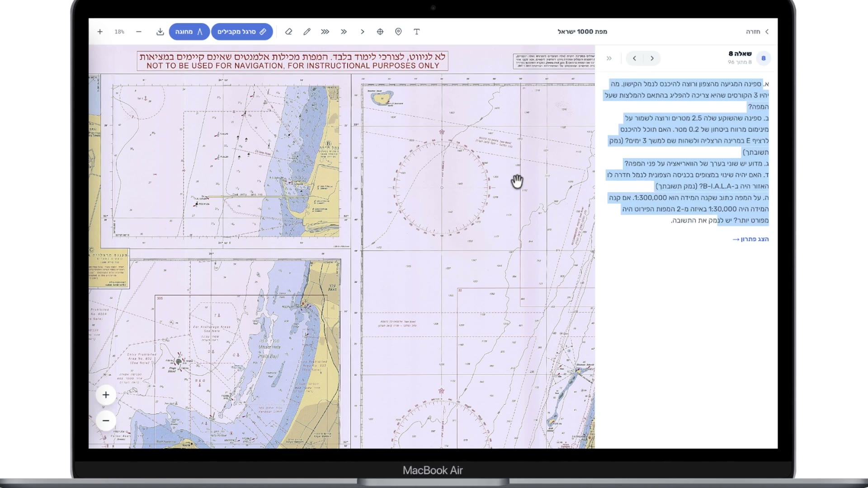Go to the previous question arrow
The width and height of the screenshot is (868, 488).
point(652,58)
